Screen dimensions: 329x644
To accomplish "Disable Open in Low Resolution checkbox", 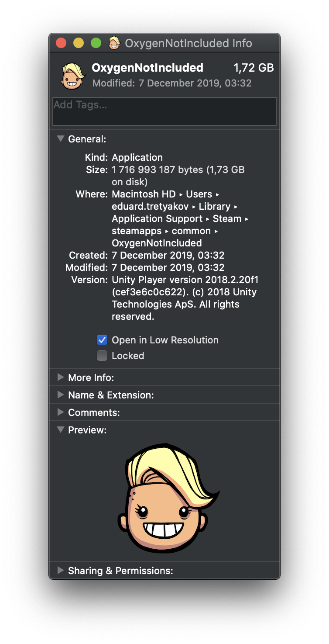I will click(102, 340).
